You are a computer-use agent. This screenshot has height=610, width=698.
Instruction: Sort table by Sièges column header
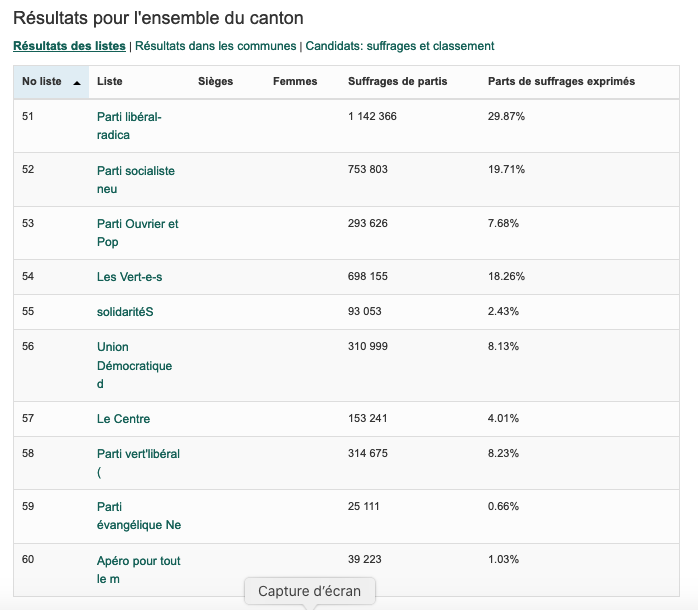point(215,81)
